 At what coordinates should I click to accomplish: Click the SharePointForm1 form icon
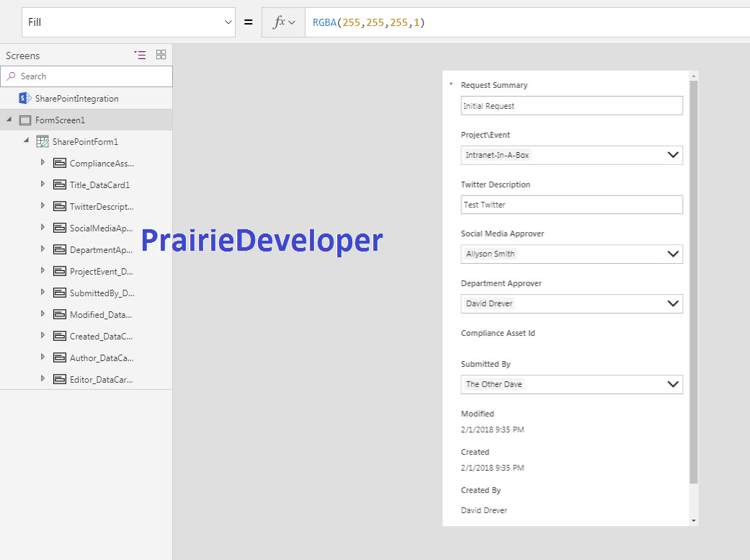coord(43,141)
